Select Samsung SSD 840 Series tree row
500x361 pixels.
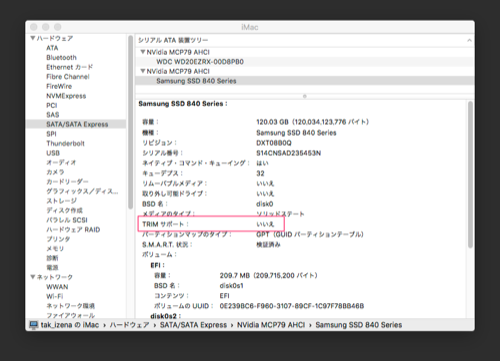305,81
